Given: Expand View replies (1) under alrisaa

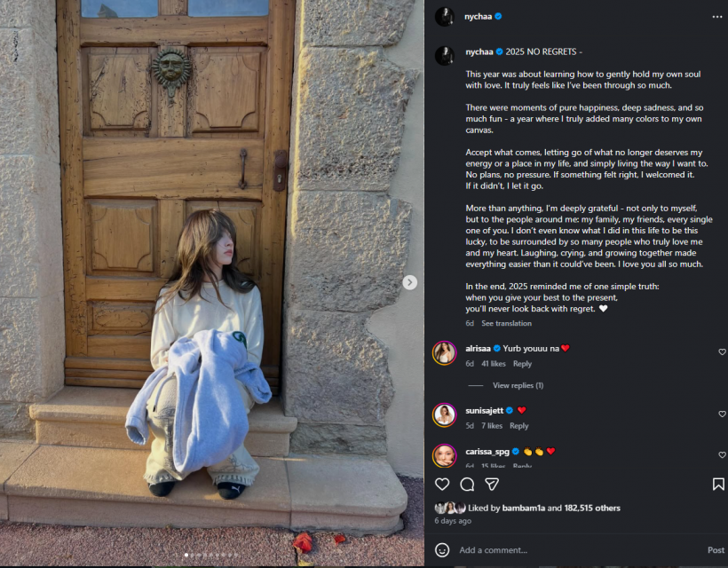Looking at the screenshot, I should 518,385.
